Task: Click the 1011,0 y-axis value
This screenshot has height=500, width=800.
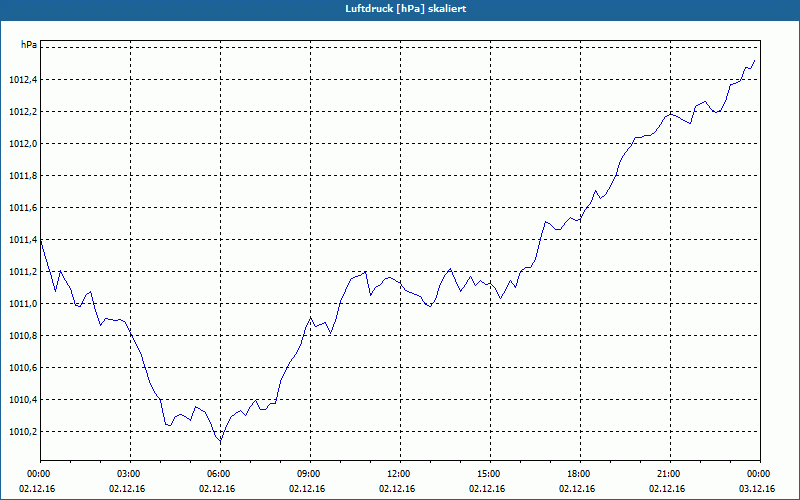Action: pos(23,304)
